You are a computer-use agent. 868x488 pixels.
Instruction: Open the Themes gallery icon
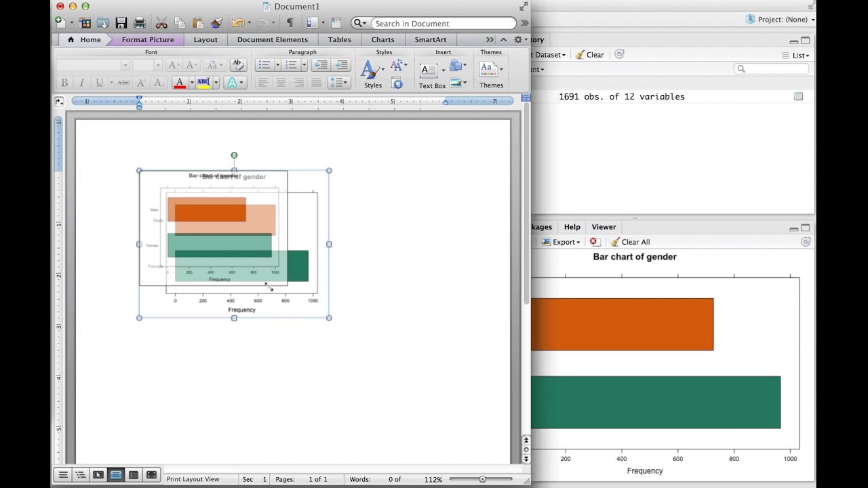(x=488, y=68)
